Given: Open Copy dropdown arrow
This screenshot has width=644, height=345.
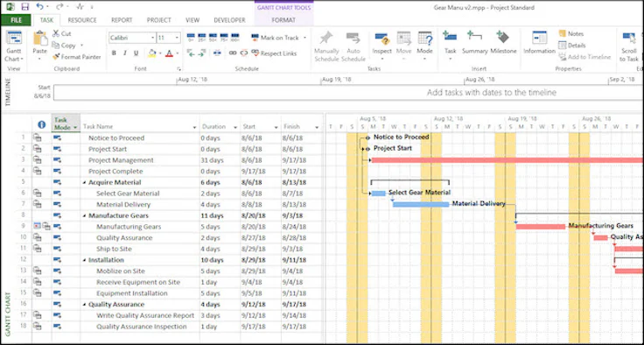Looking at the screenshot, I should 81,46.
